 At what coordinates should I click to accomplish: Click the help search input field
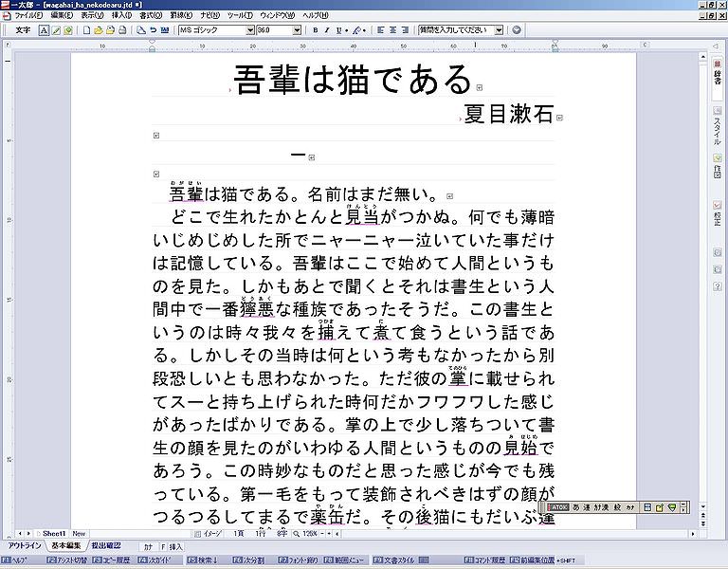(457, 30)
